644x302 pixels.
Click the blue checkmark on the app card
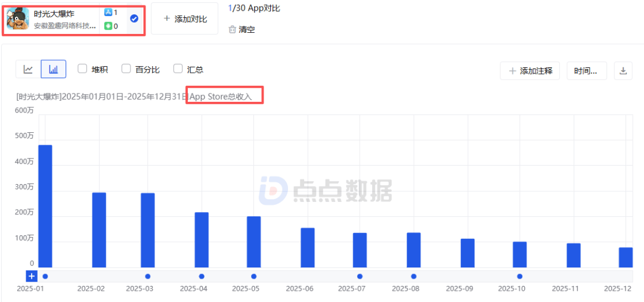(x=134, y=18)
